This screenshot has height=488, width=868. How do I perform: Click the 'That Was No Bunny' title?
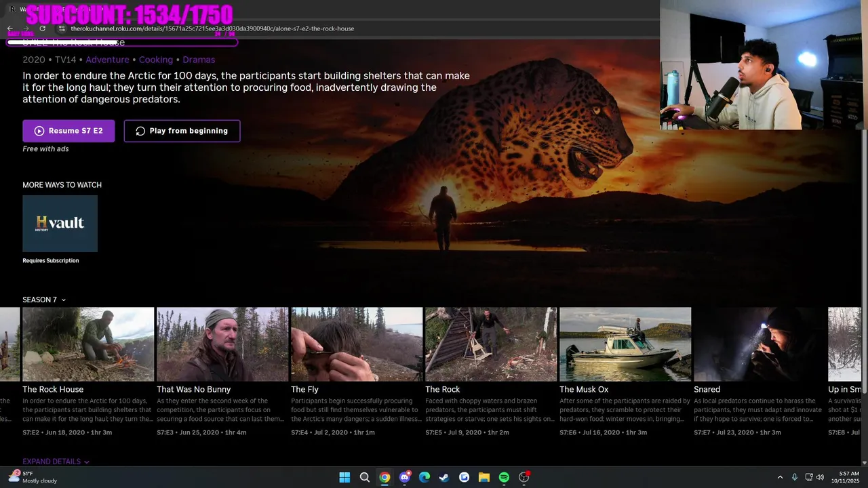(194, 390)
